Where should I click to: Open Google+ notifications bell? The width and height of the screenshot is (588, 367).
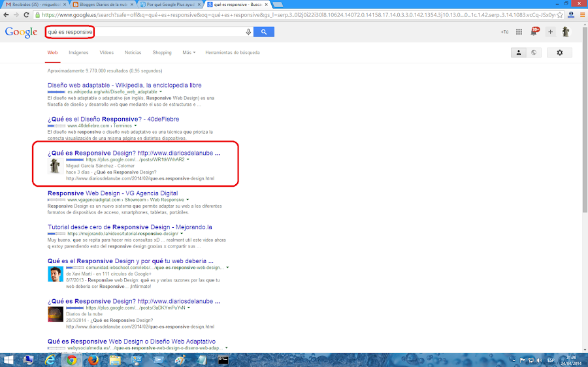(x=534, y=31)
